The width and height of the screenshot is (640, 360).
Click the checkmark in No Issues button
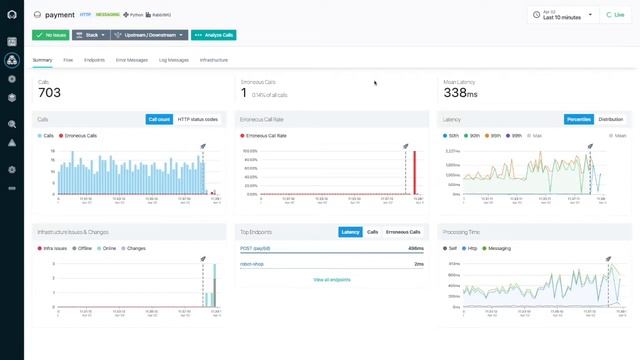(x=39, y=35)
